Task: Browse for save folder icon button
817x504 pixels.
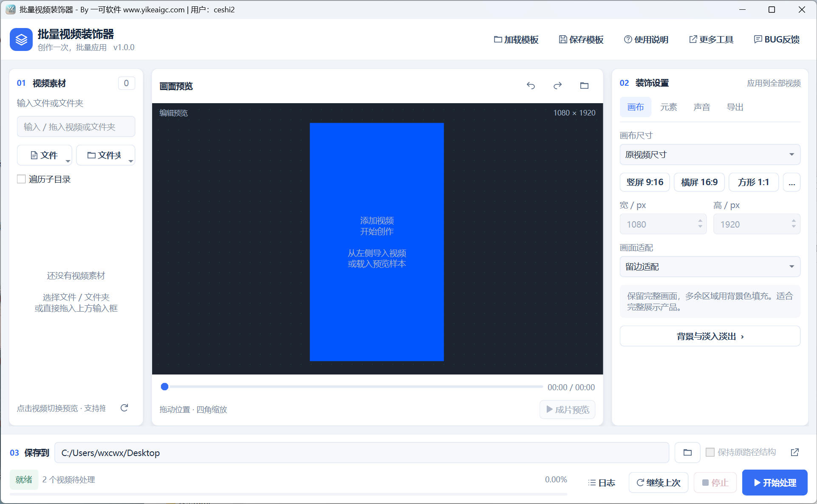Action: [x=687, y=453]
